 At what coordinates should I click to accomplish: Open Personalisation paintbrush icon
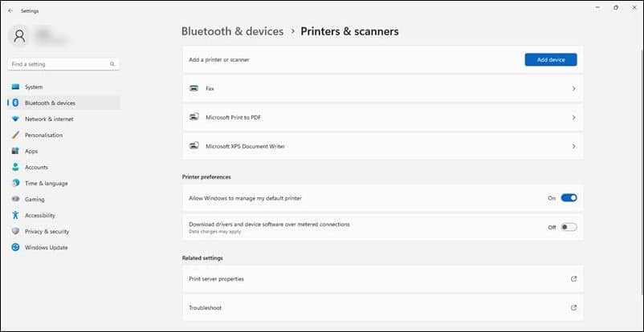[15, 135]
